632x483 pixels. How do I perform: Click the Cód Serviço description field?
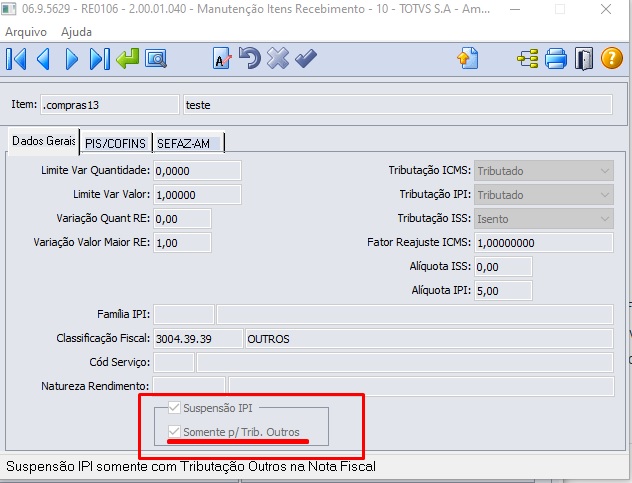[x=405, y=362]
